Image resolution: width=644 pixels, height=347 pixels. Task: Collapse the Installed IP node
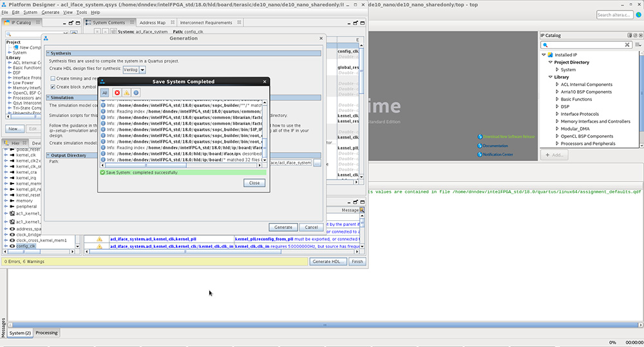coord(544,55)
